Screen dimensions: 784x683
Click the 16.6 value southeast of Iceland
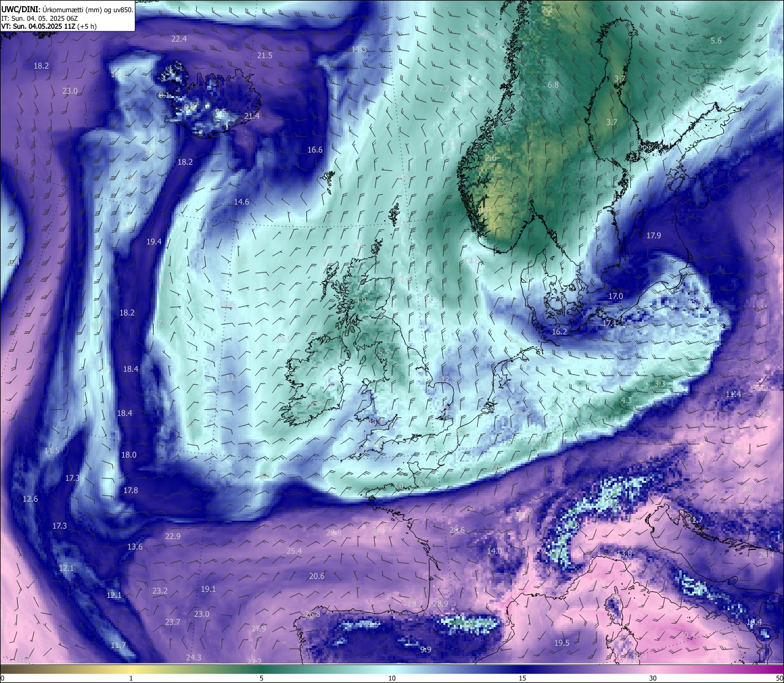coord(315,149)
